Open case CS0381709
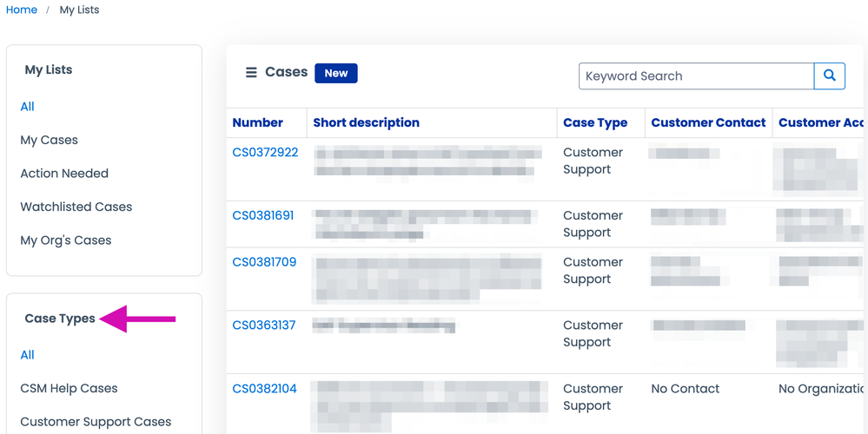Screen dimensions: 868x434 (264, 261)
